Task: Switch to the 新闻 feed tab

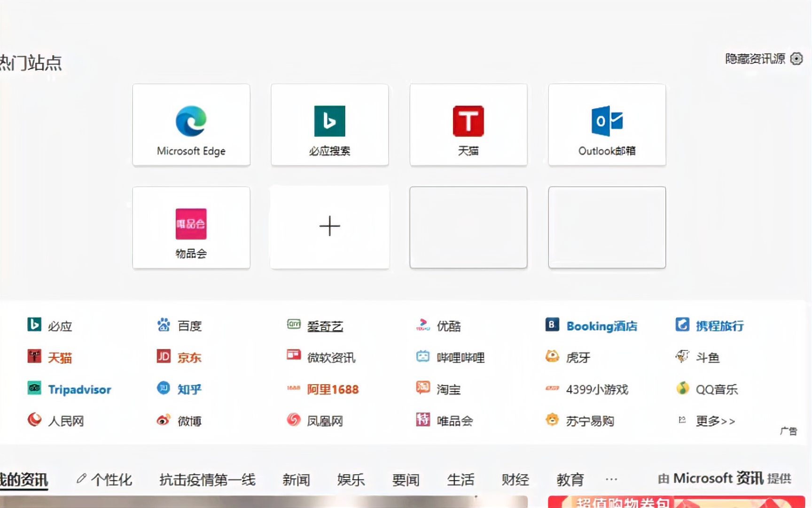Action: coord(296,479)
